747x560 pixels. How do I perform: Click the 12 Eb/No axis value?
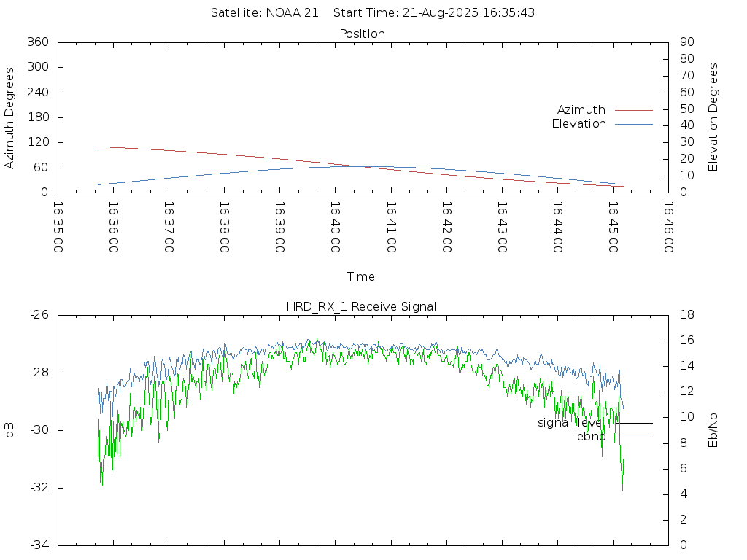[x=687, y=392]
